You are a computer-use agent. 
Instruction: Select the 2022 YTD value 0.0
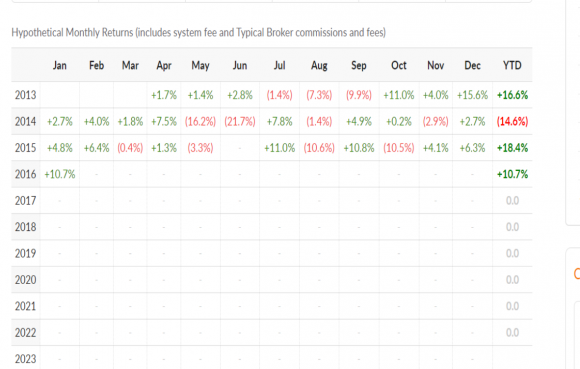(x=512, y=333)
